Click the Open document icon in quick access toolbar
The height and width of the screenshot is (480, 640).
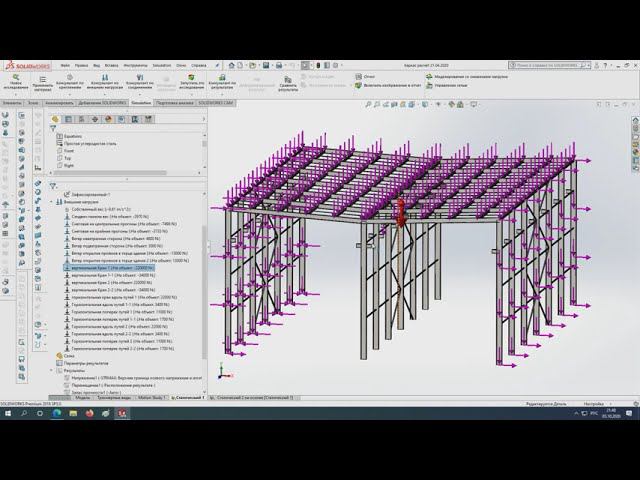coord(253,65)
